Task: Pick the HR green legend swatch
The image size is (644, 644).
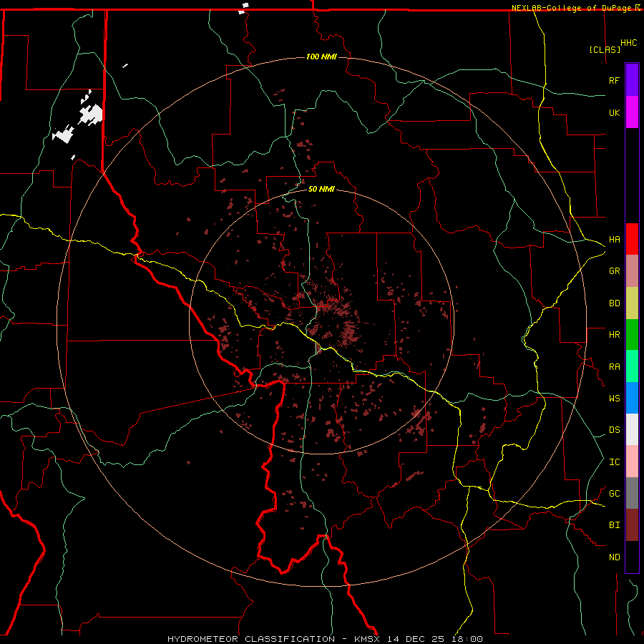Action: point(632,335)
